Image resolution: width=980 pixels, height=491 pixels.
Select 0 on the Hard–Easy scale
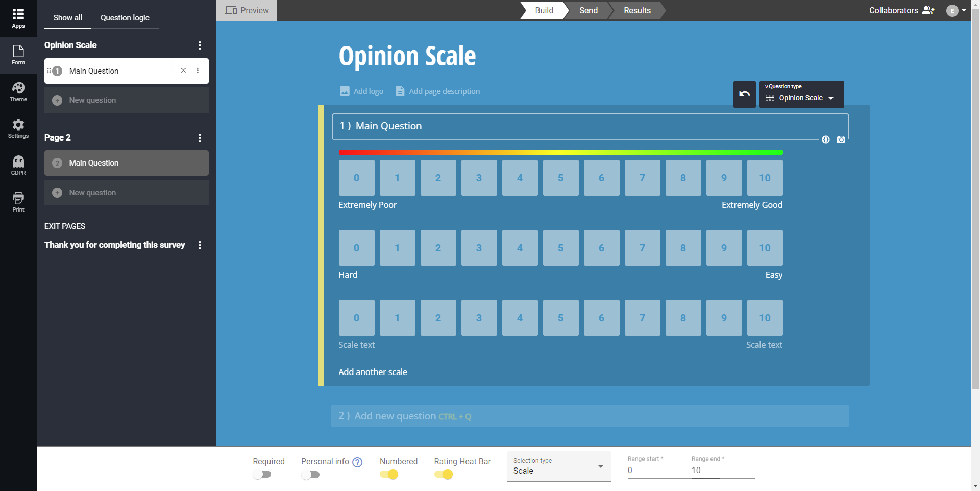[356, 248]
